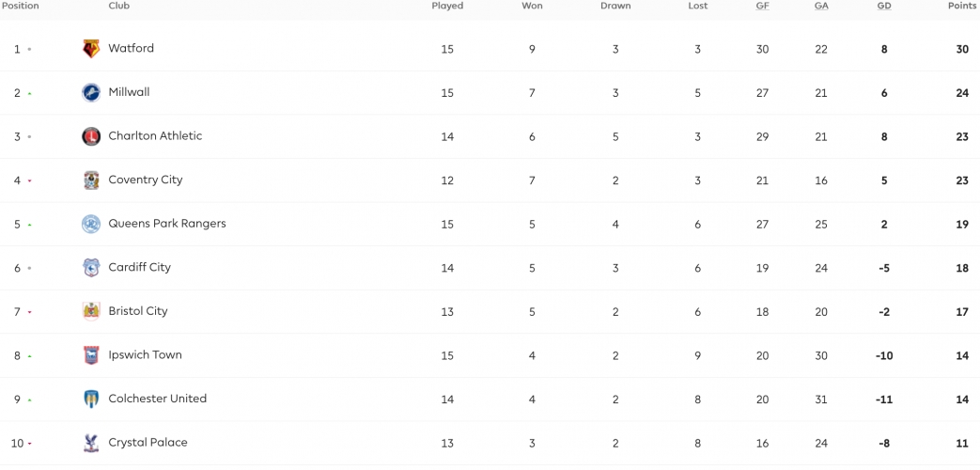Click the Played column header

click(447, 6)
